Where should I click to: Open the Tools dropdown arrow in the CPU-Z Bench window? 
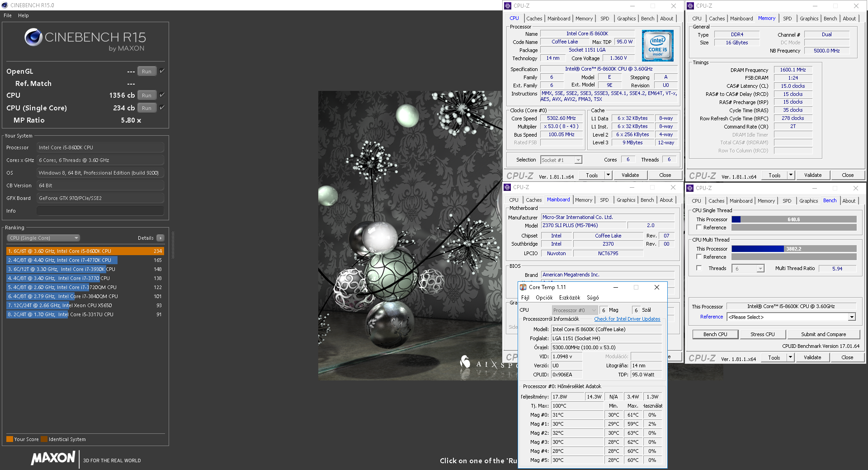(790, 357)
